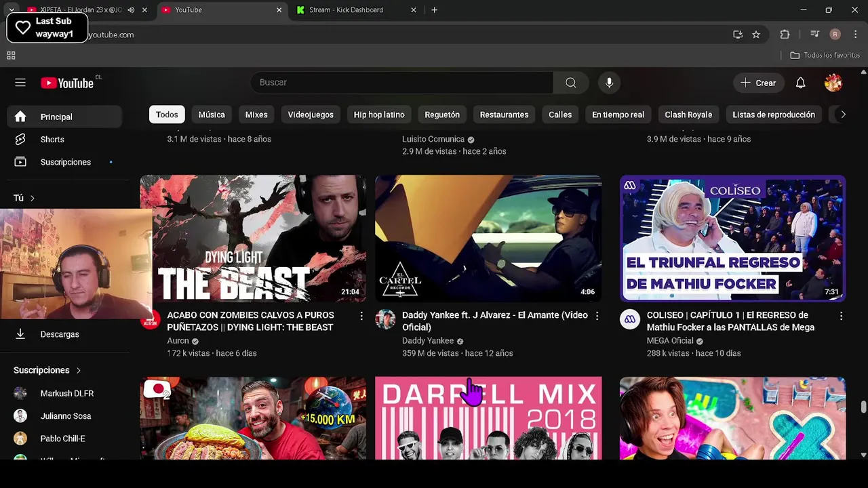Open the notifications bell
The image size is (868, 488).
[x=801, y=83]
